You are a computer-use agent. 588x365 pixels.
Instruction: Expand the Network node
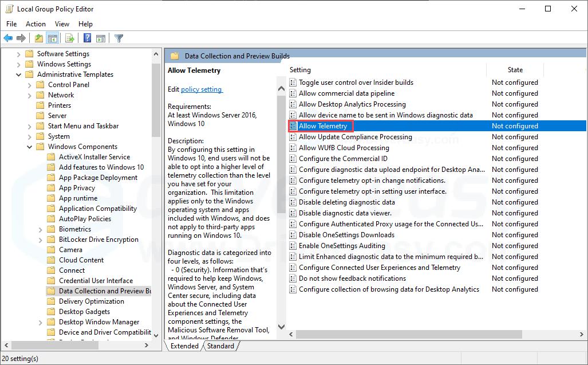tap(30, 95)
